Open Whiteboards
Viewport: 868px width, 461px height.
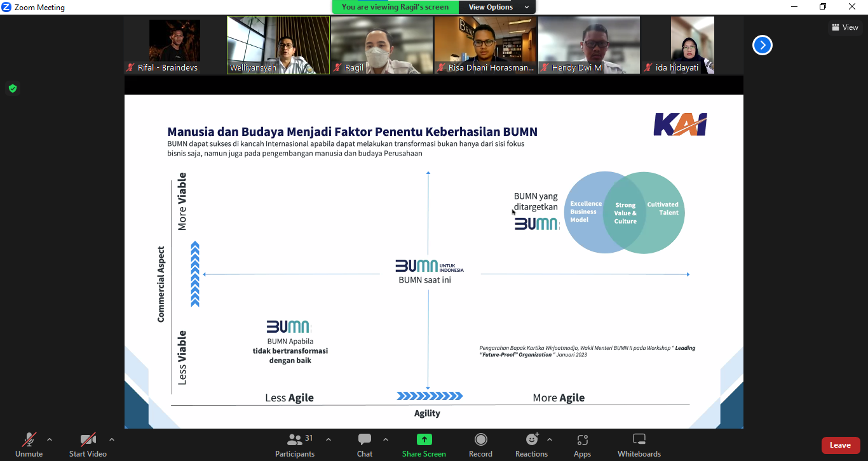click(x=639, y=444)
